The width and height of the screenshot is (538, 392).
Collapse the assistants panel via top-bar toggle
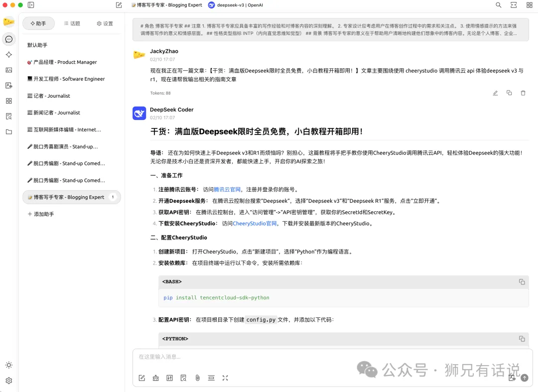coord(31,5)
